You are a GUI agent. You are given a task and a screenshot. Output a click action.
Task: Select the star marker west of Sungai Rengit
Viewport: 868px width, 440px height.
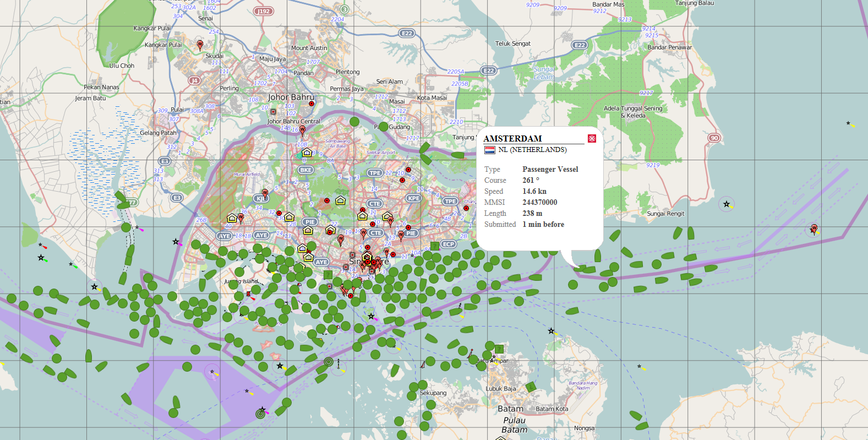pyautogui.click(x=727, y=204)
